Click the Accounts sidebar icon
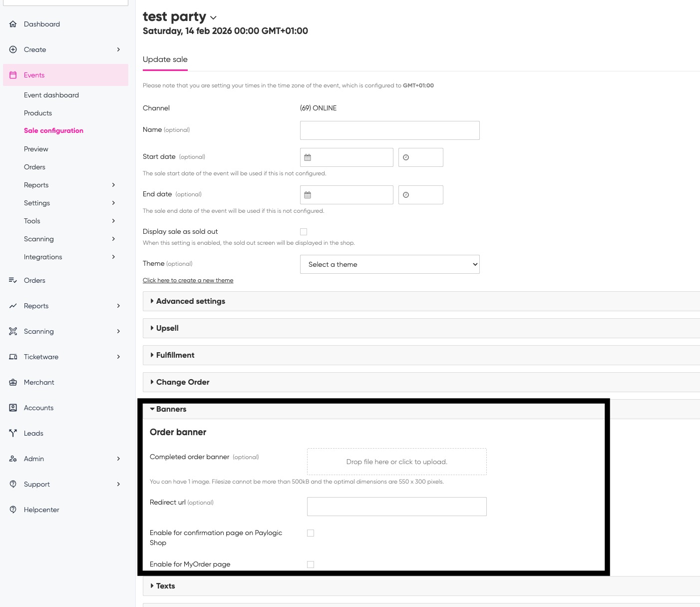700x607 pixels. (13, 408)
